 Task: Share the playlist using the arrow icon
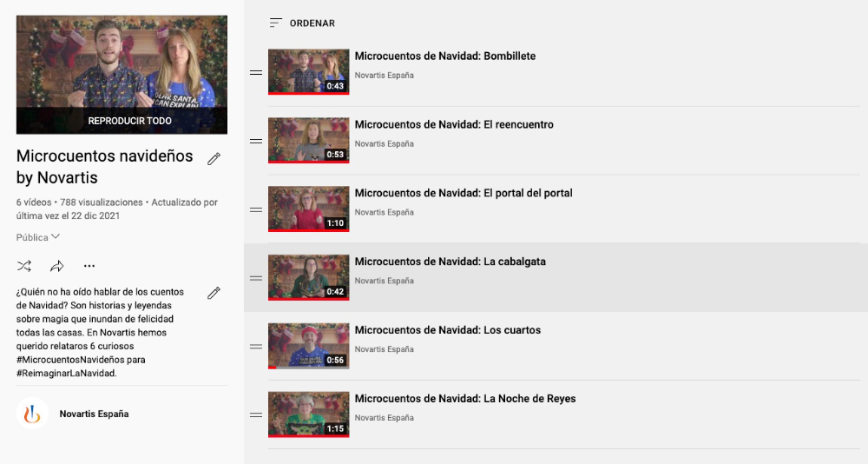click(x=57, y=266)
